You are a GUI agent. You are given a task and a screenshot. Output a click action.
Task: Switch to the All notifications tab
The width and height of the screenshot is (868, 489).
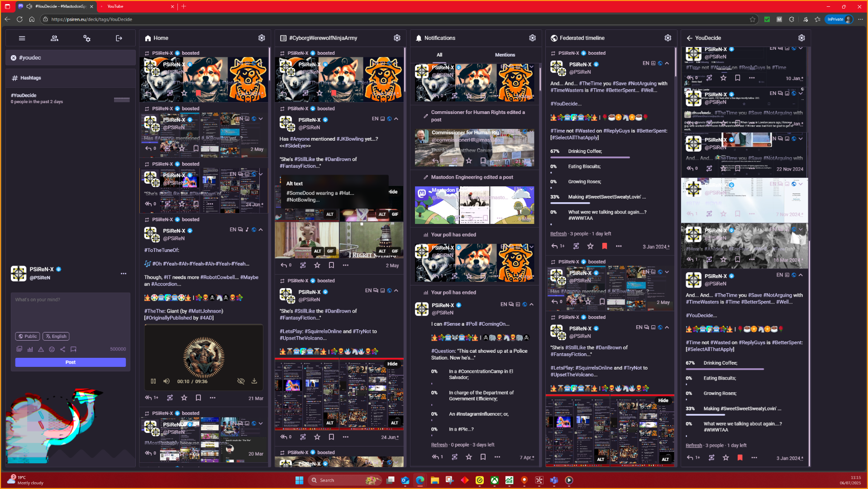tap(439, 55)
